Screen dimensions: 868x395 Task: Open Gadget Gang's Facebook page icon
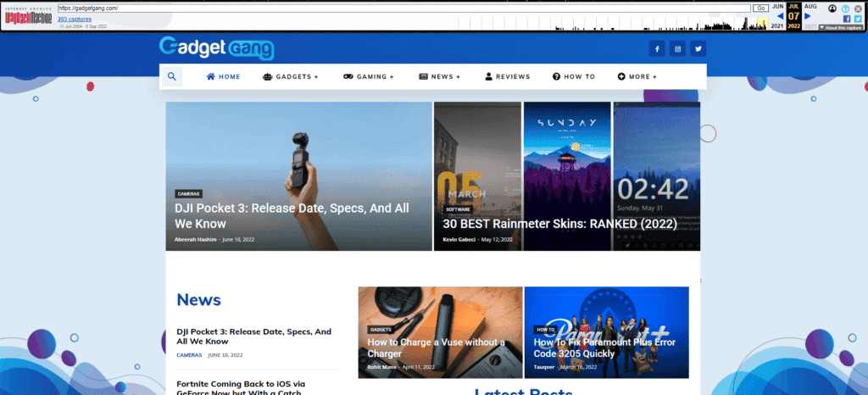coord(657,49)
